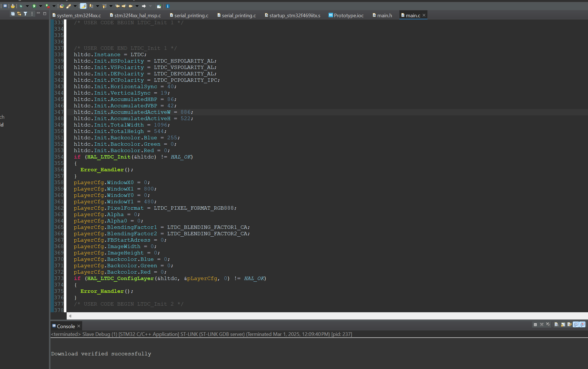Click the Open Element folder icon
This screenshot has width=588, height=369.
[62, 6]
